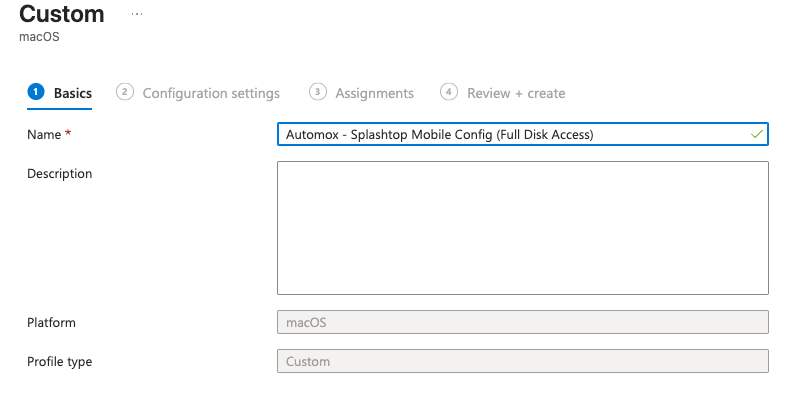Jump to the Review + create tab
The height and width of the screenshot is (409, 795).
tap(516, 93)
